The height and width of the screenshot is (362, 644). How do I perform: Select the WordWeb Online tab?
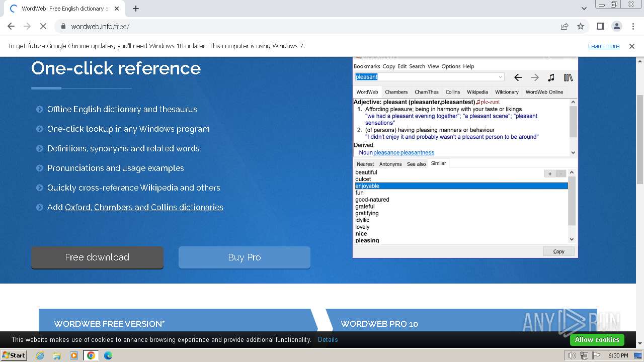point(544,92)
